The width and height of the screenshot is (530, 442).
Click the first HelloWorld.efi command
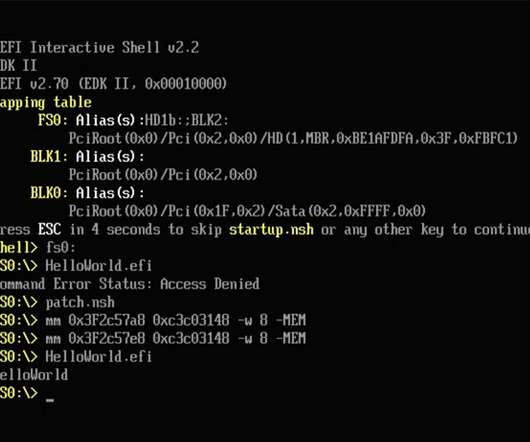coord(99,266)
